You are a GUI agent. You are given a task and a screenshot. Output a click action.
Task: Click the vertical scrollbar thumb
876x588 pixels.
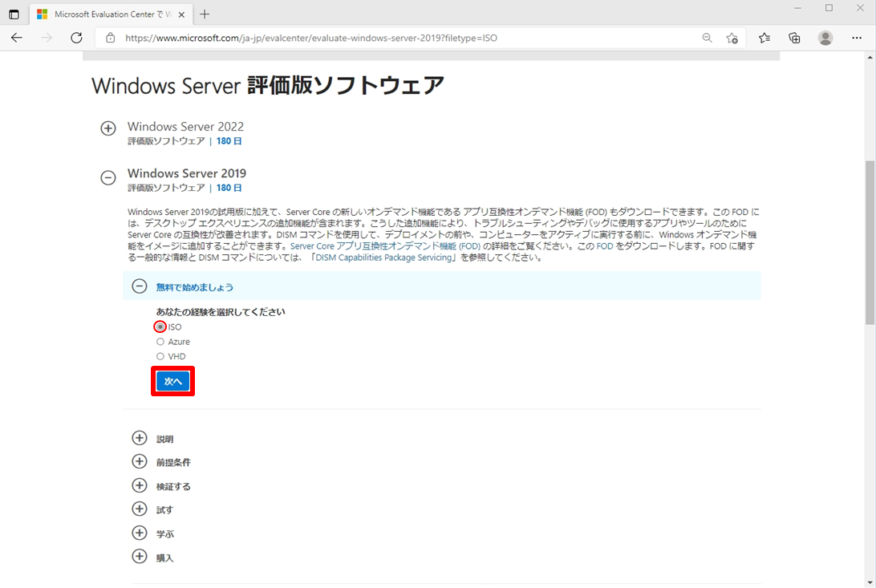click(870, 241)
